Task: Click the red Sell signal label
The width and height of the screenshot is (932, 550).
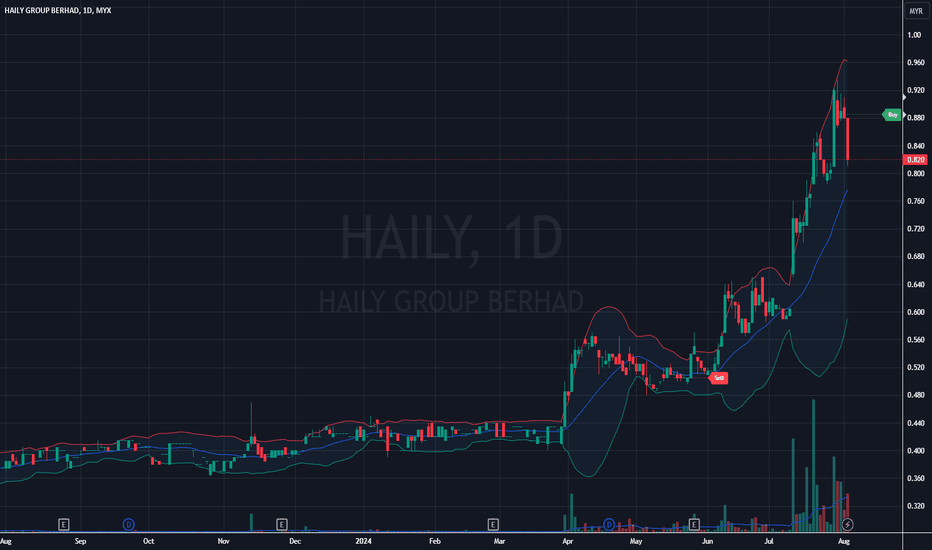Action: point(719,378)
